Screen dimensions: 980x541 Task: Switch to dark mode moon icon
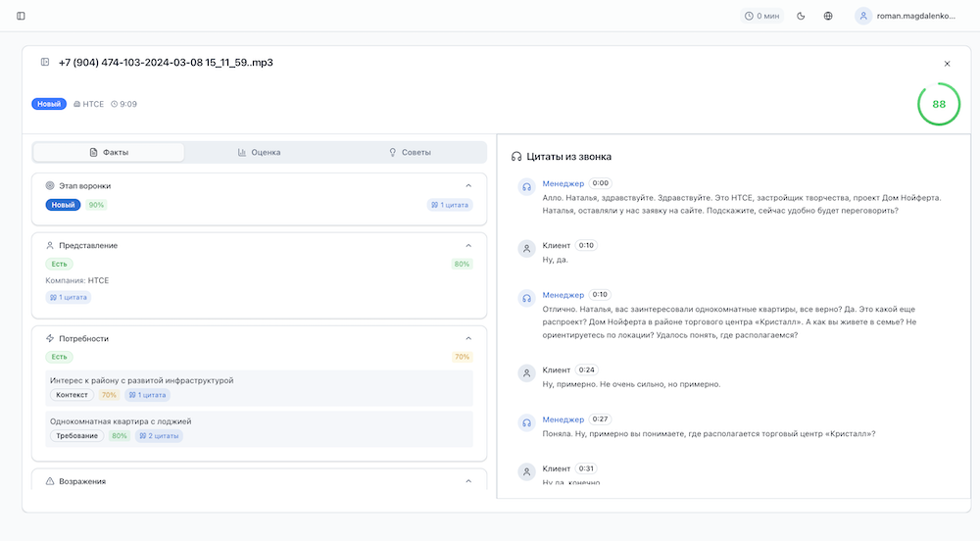[x=801, y=16]
